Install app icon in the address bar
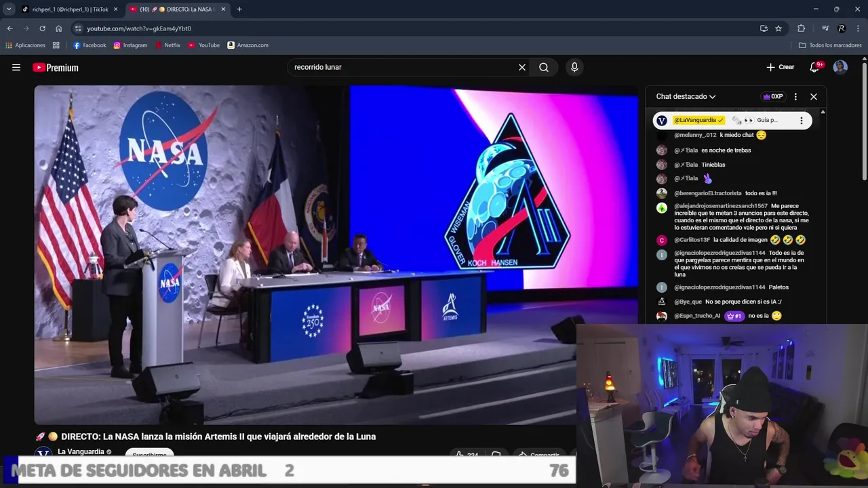 tap(764, 28)
